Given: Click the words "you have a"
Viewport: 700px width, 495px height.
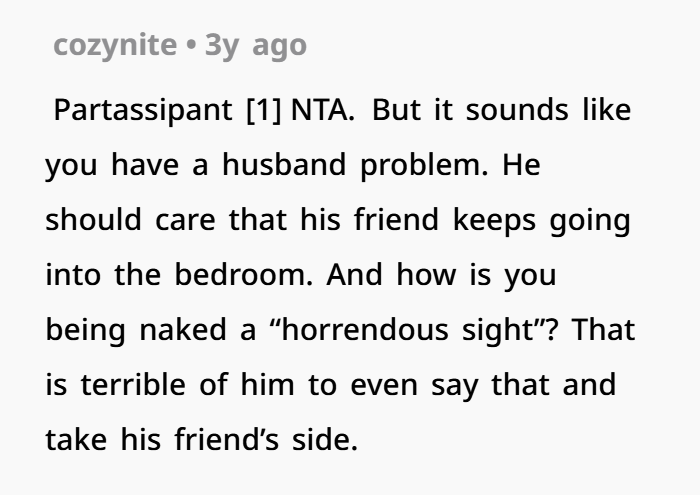Looking at the screenshot, I should point(126,165).
